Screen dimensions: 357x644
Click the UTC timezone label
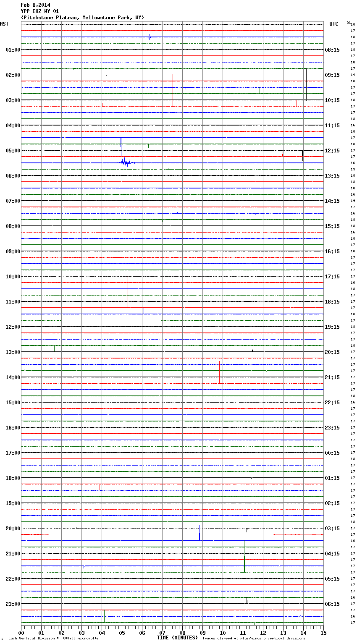point(334,24)
